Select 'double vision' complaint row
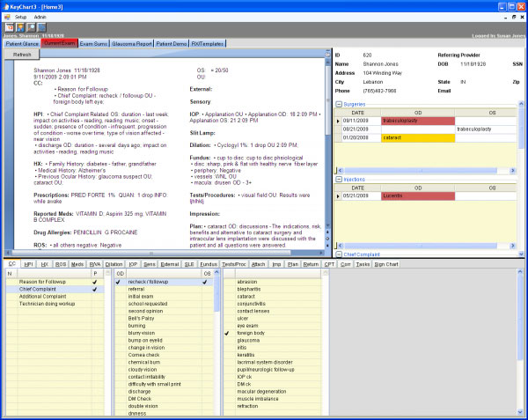 (164, 406)
